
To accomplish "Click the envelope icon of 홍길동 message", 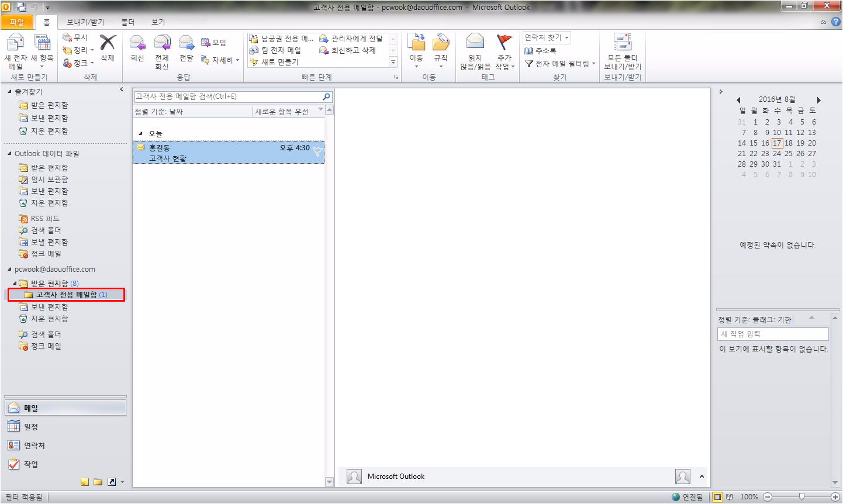I will tap(140, 148).
